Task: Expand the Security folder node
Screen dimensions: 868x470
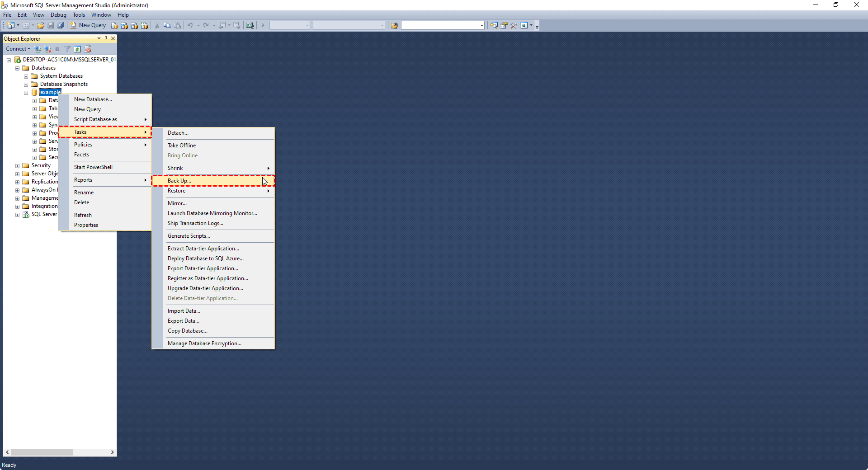Action: click(x=17, y=166)
